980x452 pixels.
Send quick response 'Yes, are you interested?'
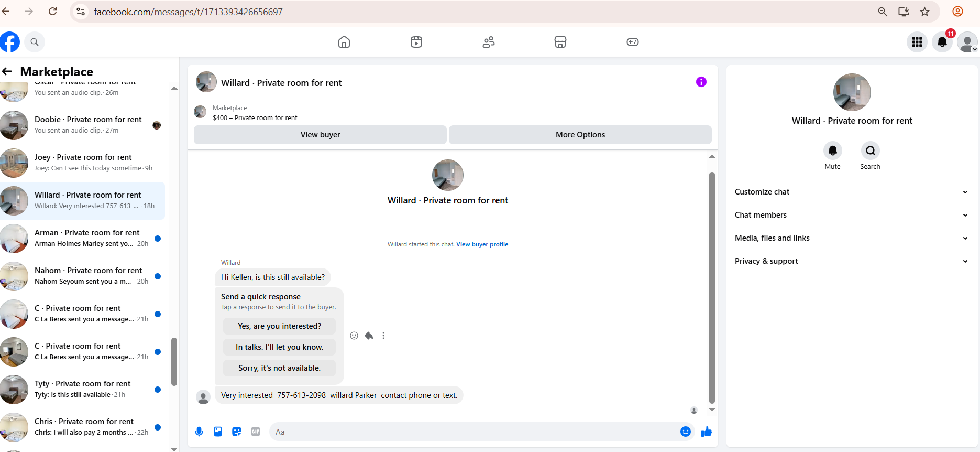coord(279,326)
